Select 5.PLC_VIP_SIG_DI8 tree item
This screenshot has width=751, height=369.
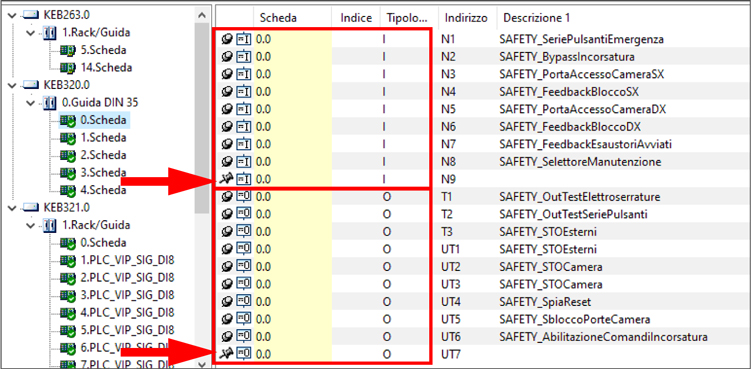(x=127, y=330)
